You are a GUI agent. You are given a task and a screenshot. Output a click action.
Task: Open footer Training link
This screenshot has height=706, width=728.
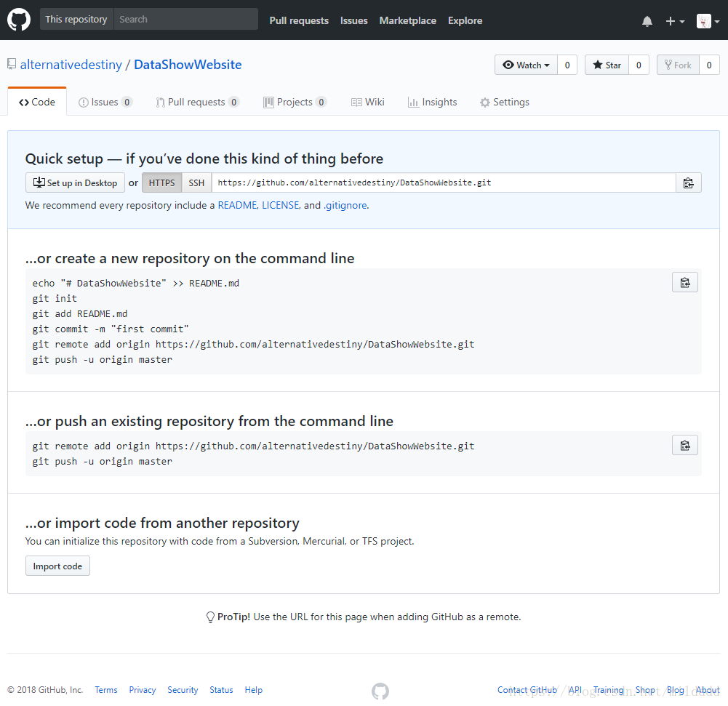[608, 690]
